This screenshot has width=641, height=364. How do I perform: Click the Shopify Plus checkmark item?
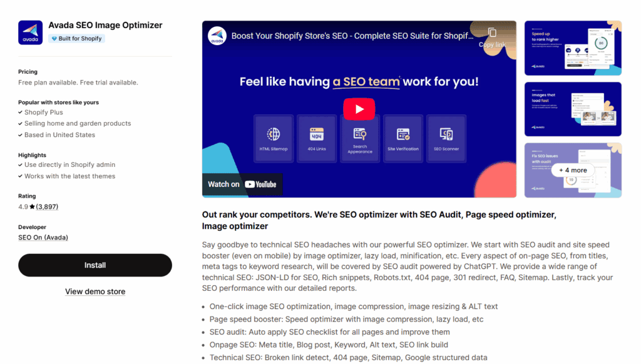point(41,113)
